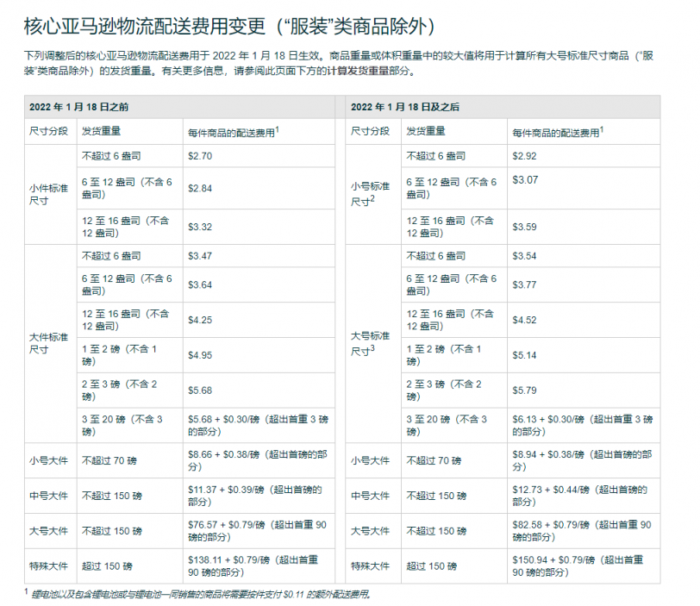
Task: Click the $6.13 + $0.30/磅 fee cell
Action: tap(583, 425)
